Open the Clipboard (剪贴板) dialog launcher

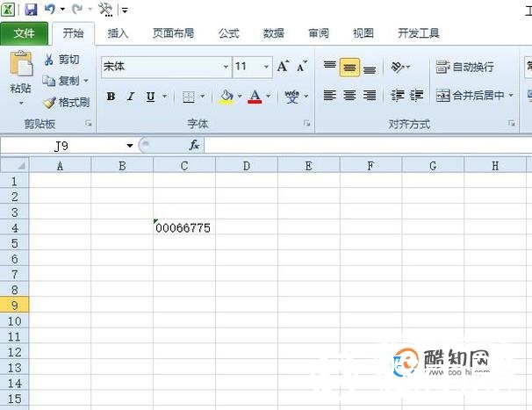click(89, 124)
